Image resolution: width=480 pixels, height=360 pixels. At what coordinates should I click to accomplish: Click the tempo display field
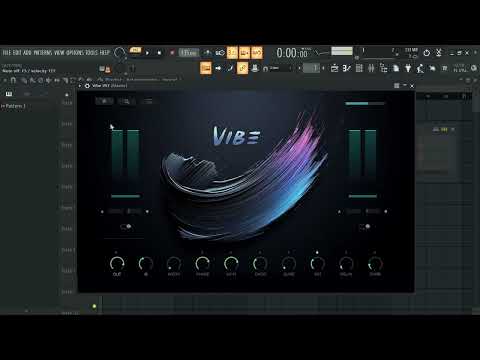tap(189, 53)
